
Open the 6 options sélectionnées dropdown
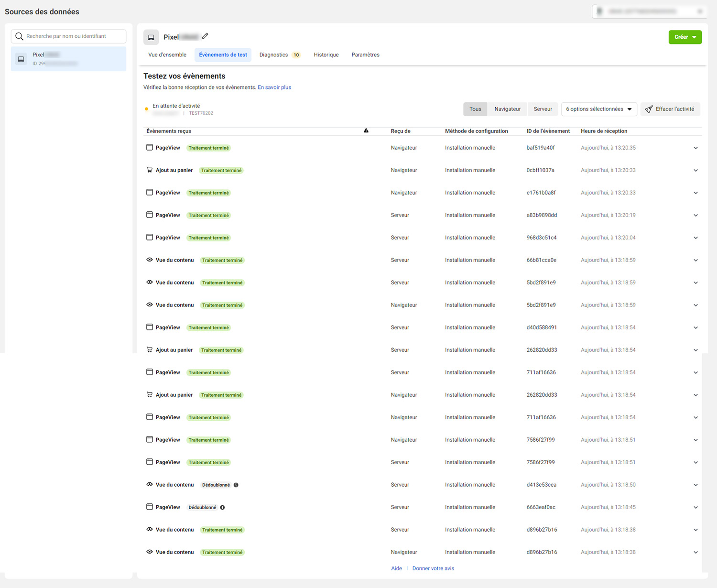point(599,109)
